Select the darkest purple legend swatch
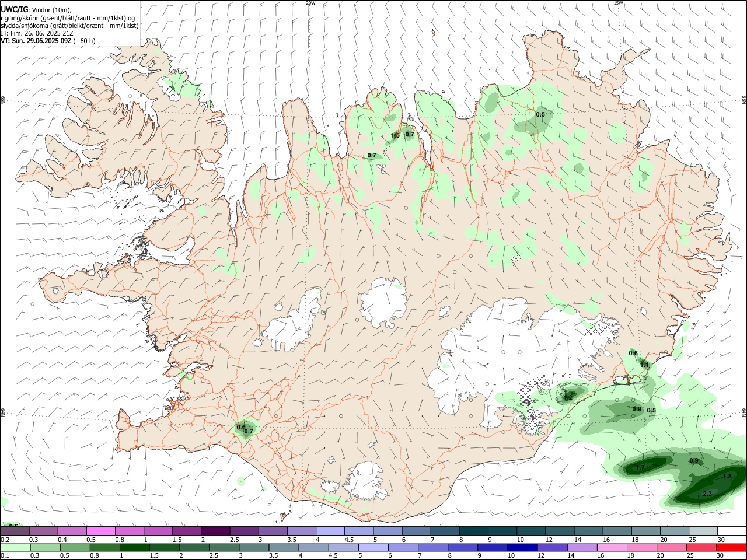The image size is (747, 560). point(215,531)
